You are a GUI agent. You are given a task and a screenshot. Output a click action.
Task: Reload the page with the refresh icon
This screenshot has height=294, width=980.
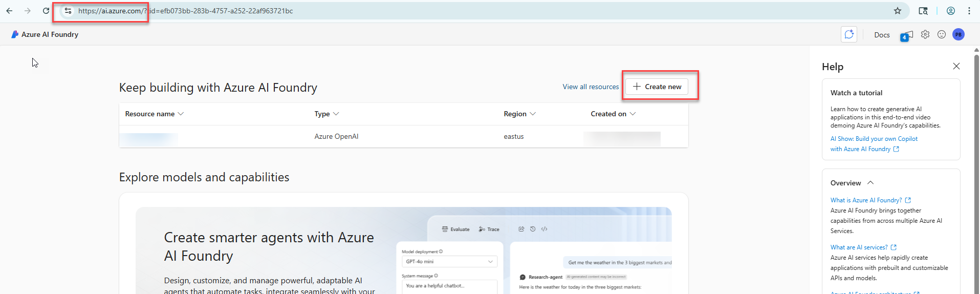(x=46, y=11)
